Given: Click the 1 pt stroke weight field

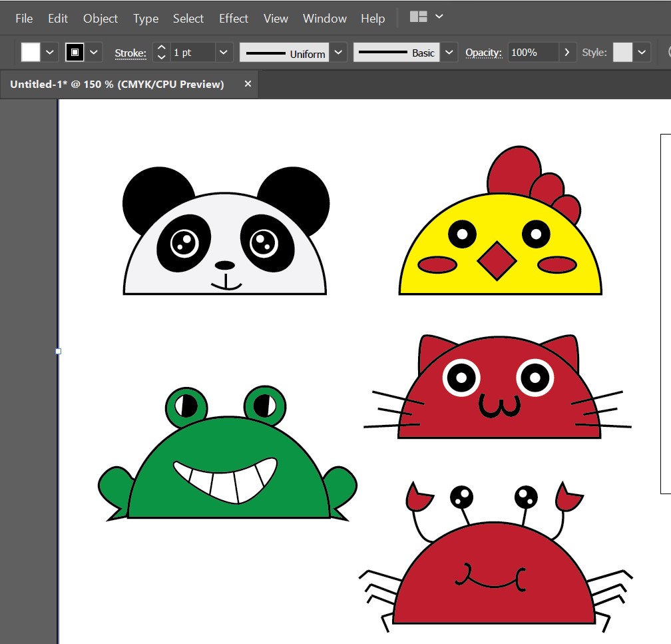Looking at the screenshot, I should click(192, 52).
